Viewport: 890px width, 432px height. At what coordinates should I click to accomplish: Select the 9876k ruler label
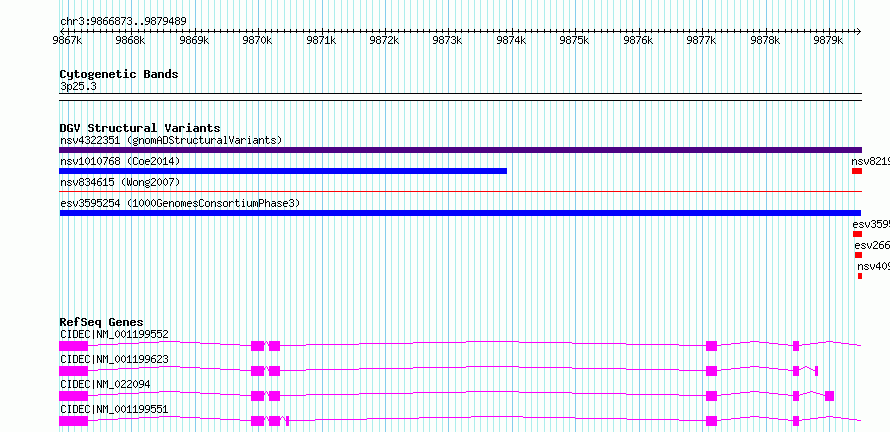(639, 40)
